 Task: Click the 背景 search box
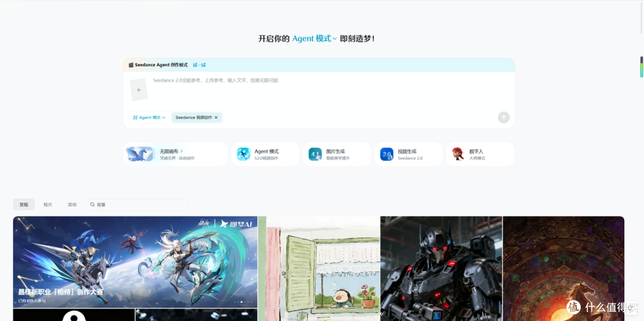point(137,205)
